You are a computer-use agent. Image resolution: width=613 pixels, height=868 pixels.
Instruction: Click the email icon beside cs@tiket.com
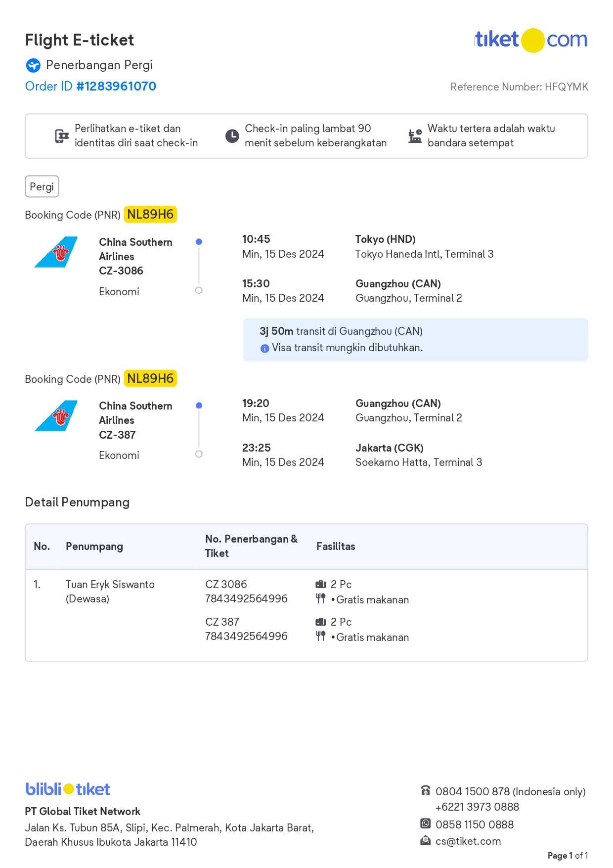tap(425, 840)
